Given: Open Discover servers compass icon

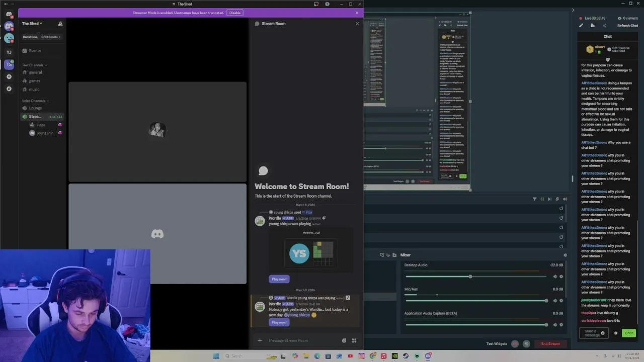Looking at the screenshot, I should [x=9, y=89].
